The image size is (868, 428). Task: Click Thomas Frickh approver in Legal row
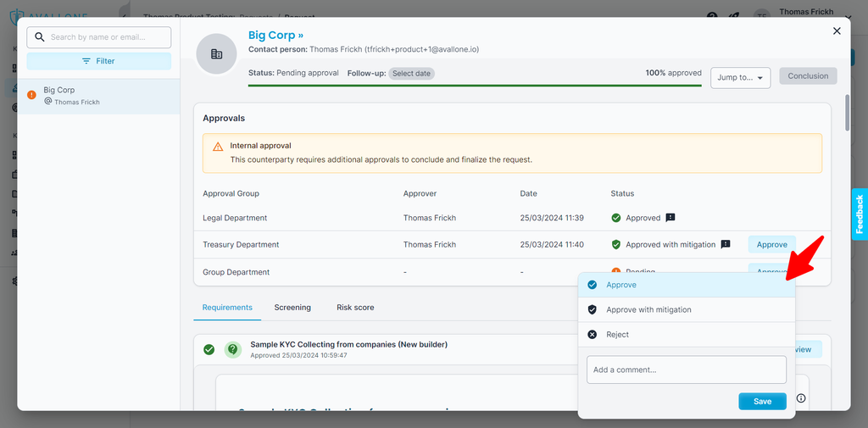pyautogui.click(x=430, y=218)
